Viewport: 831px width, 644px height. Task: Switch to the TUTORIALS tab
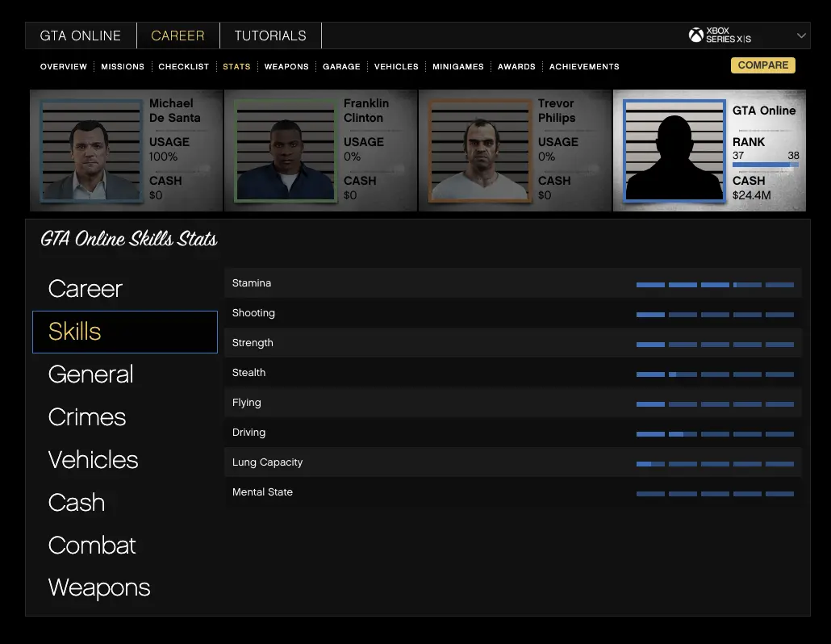pos(270,36)
